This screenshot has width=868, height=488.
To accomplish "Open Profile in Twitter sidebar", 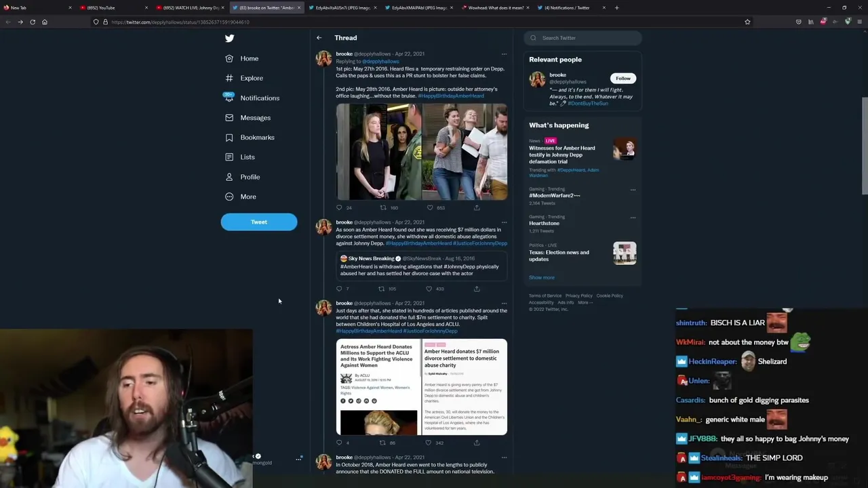I will [242, 176].
